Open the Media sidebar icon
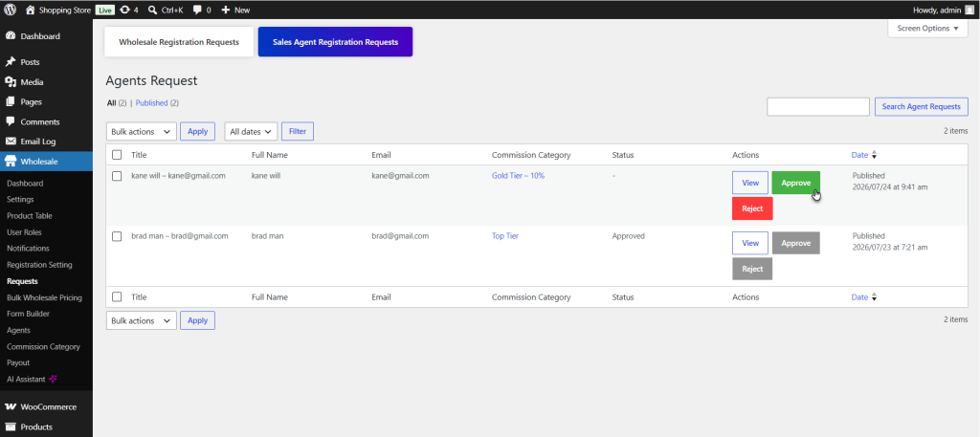The width and height of the screenshot is (980, 437). [x=11, y=82]
